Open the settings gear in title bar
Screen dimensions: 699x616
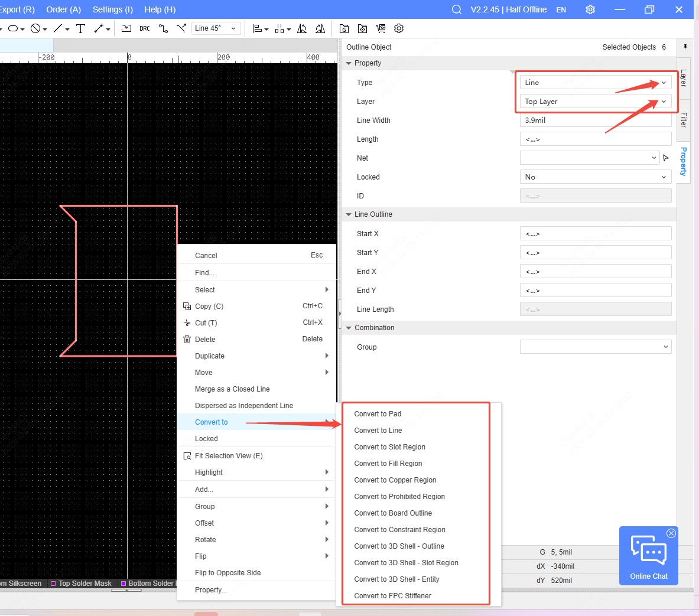[x=590, y=9]
